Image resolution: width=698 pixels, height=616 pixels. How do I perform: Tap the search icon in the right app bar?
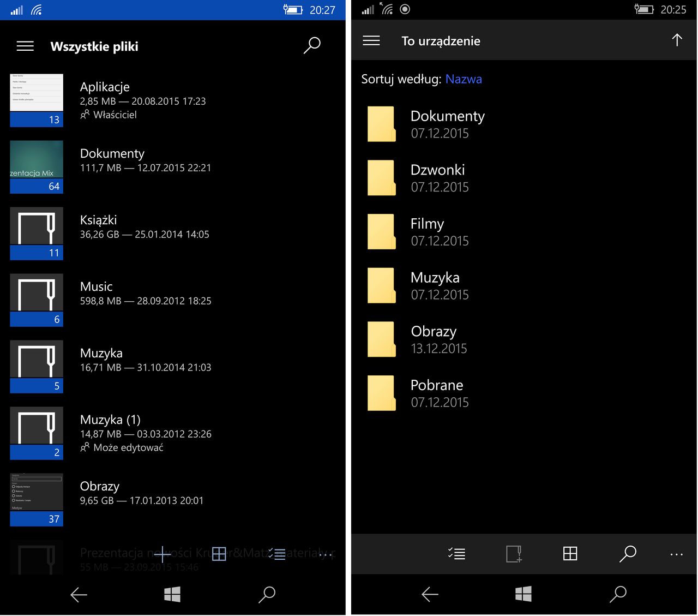point(628,554)
